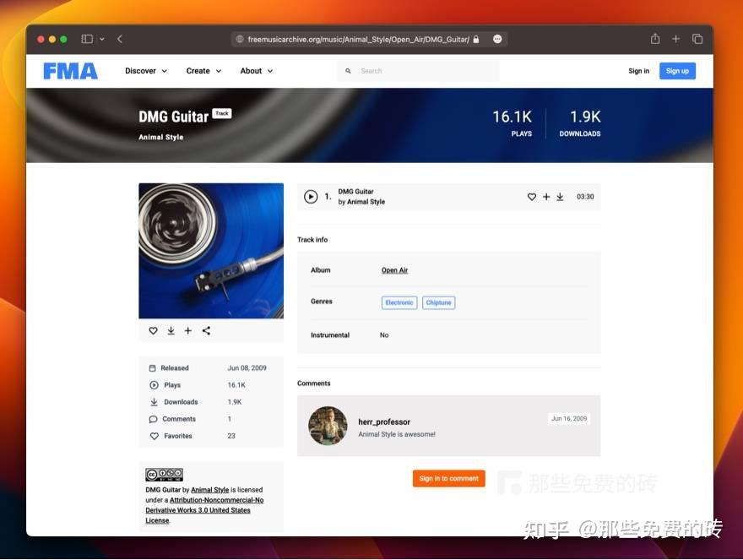
Task: Click the comment date Jun 16, 2009
Action: (x=569, y=418)
